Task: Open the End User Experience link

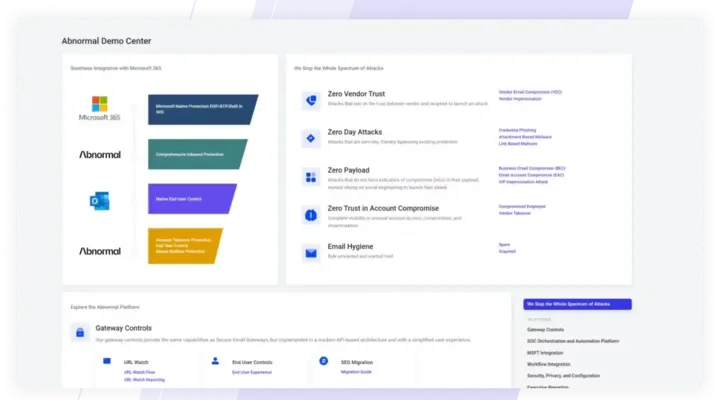Action: pyautogui.click(x=252, y=372)
